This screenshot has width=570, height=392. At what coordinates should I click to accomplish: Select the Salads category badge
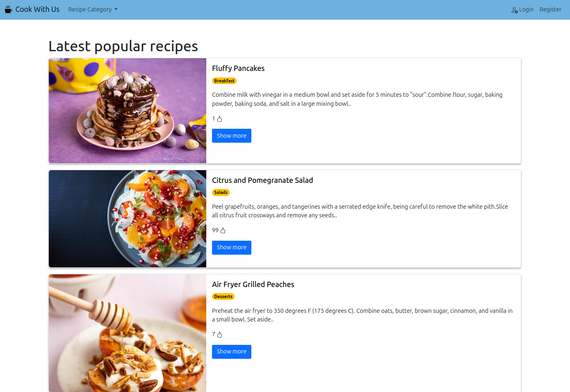[221, 192]
